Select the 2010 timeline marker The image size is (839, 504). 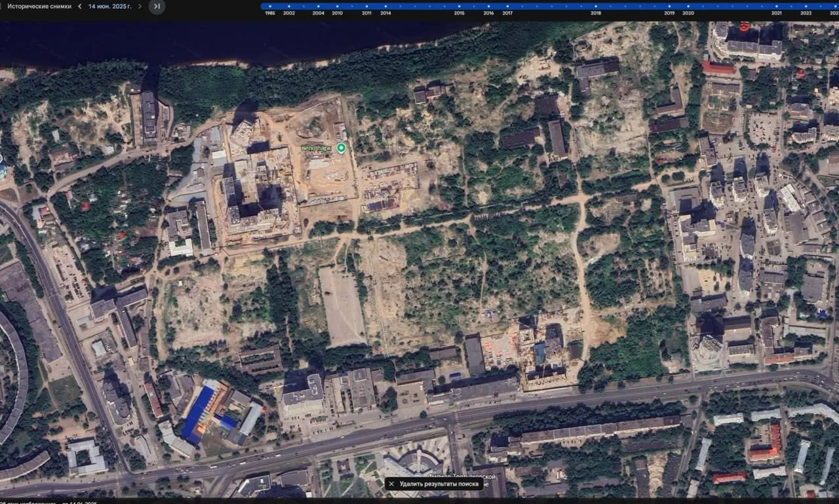click(337, 7)
